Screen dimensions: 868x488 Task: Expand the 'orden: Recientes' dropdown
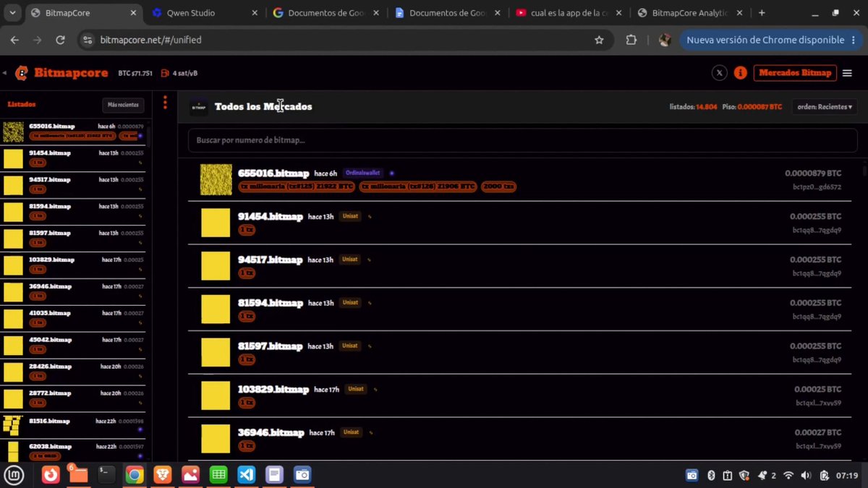coord(824,107)
